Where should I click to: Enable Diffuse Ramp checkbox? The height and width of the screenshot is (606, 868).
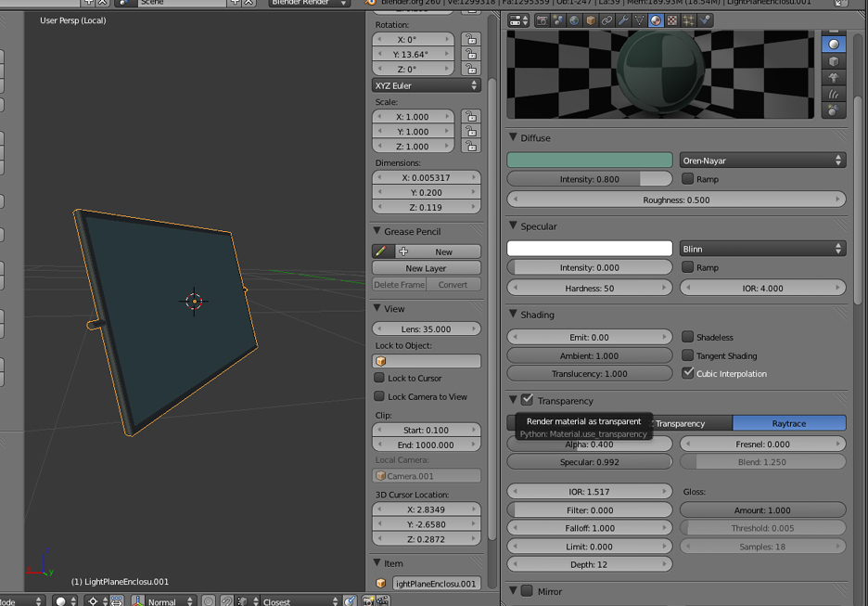tap(687, 178)
